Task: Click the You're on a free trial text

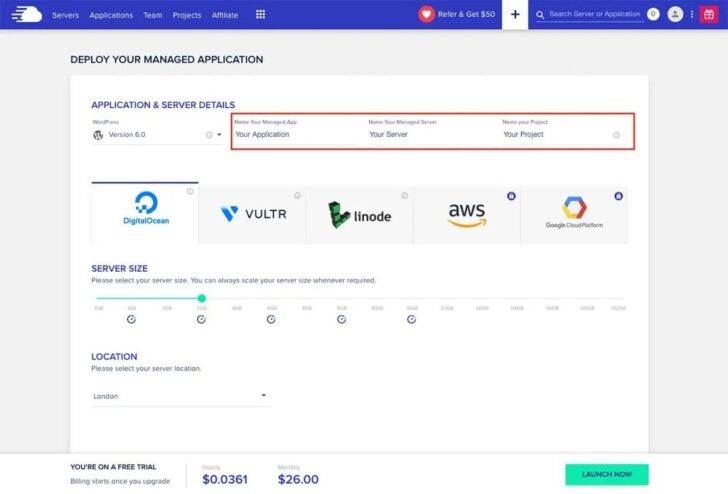Action: click(x=113, y=467)
